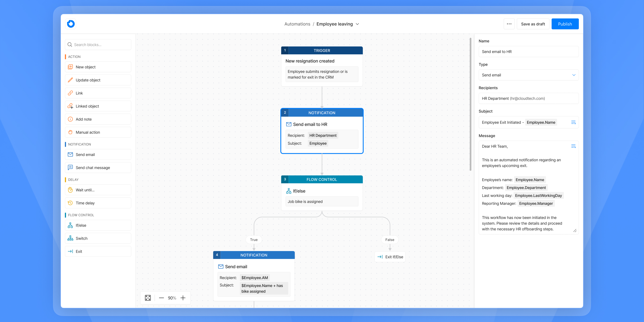Click the app logo icon
Image resolution: width=644 pixels, height=322 pixels.
[x=71, y=24]
